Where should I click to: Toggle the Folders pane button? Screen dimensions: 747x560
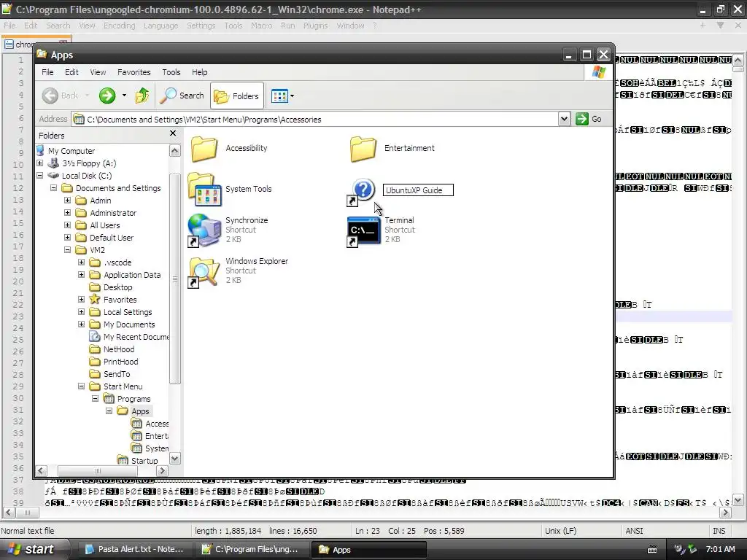tap(236, 96)
